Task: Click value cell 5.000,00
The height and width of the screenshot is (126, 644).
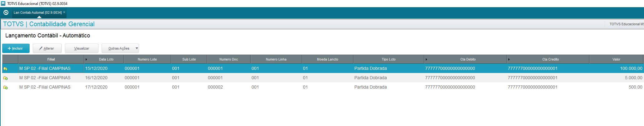Action: (633, 78)
